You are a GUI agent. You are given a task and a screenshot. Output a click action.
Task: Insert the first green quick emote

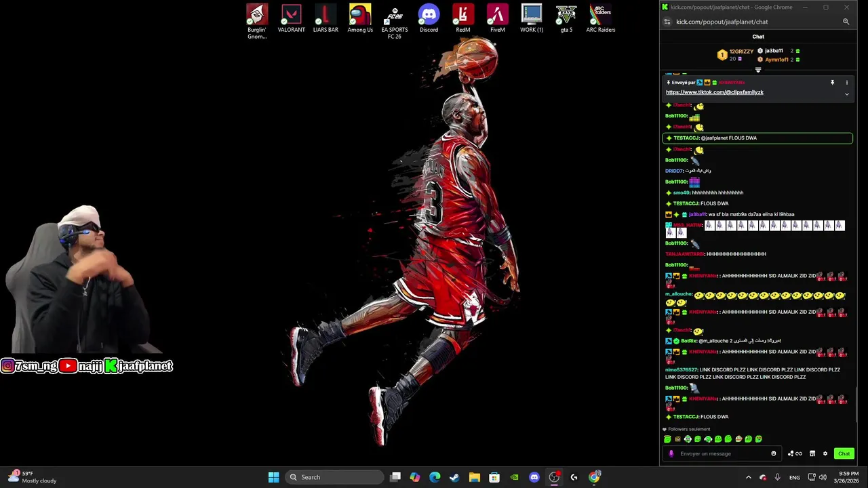tap(667, 439)
